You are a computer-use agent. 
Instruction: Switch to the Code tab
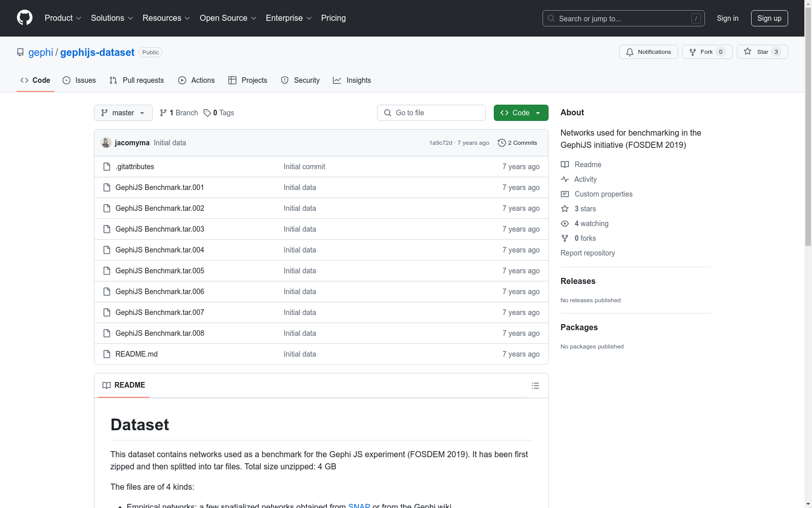(x=36, y=80)
